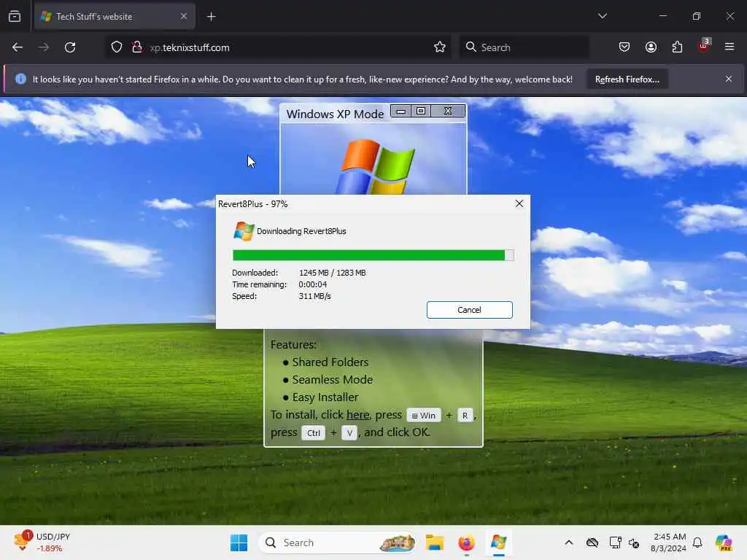Select the Tech Stuff's website tab
This screenshot has height=560, width=747.
point(115,17)
